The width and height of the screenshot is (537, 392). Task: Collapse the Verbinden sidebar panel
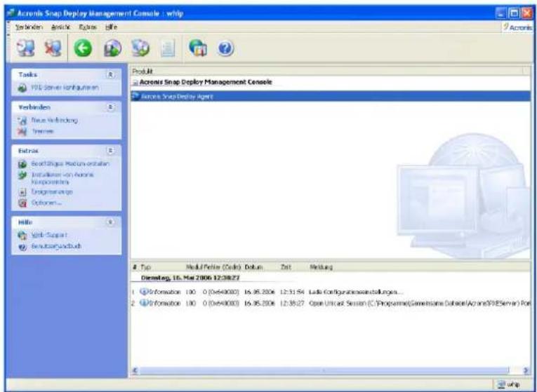pos(110,107)
